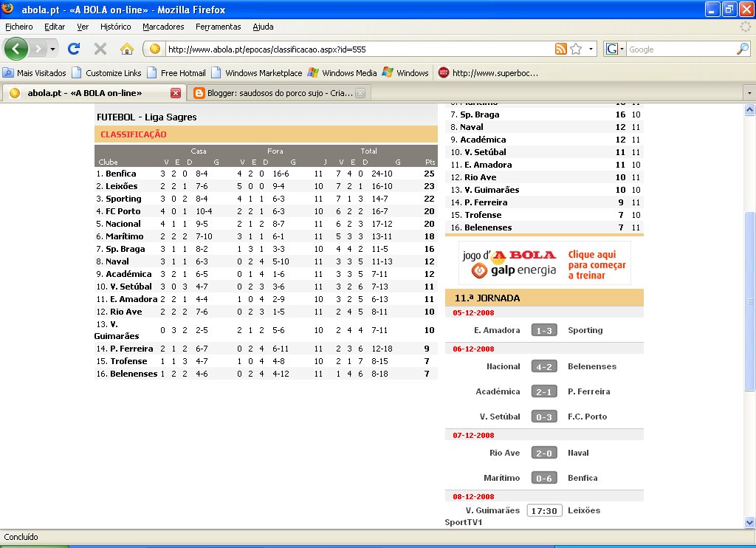Viewport: 756px width, 548px height.
Task: Click the date 06-12-2008 in the fixtures
Action: point(473,349)
